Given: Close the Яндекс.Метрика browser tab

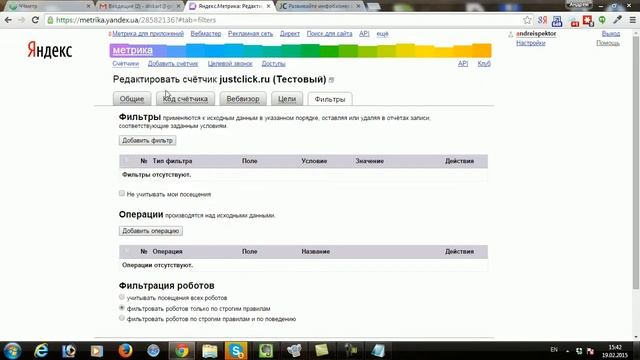Looking at the screenshot, I should coord(268,6).
